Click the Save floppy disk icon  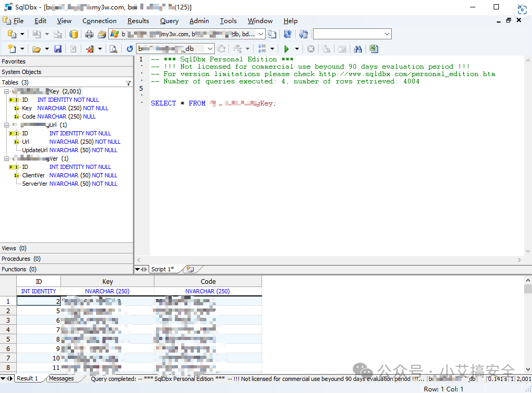[58, 49]
